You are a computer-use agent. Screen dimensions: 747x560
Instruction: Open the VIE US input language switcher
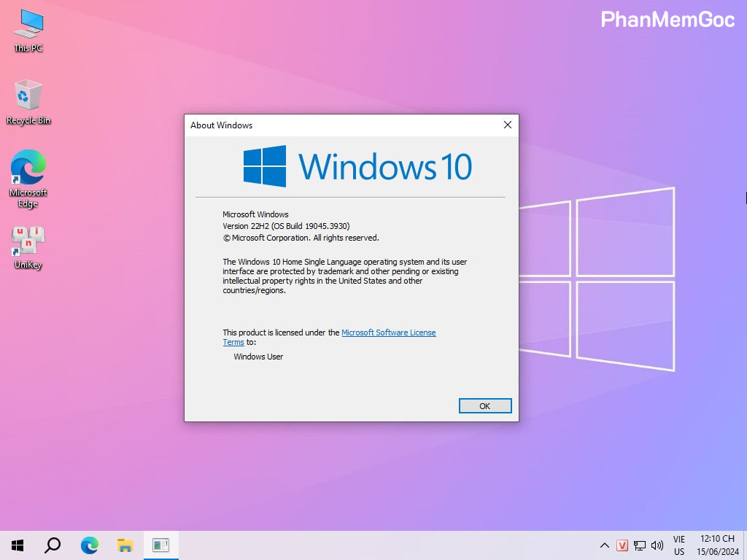[x=679, y=545]
